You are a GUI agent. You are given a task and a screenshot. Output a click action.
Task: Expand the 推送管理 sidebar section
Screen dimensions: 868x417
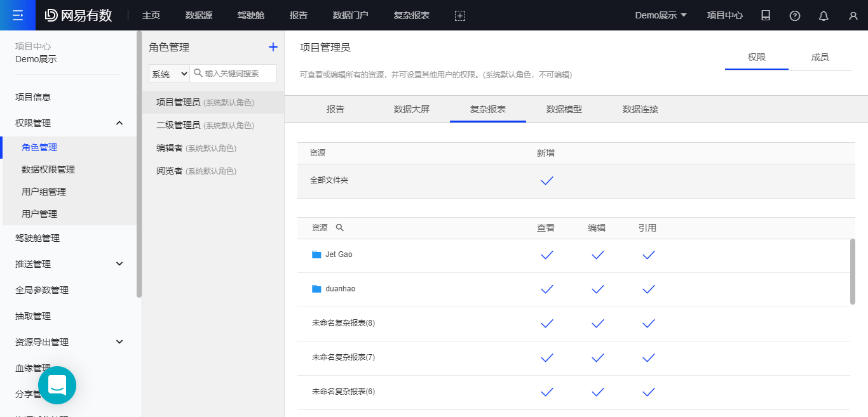pos(119,264)
